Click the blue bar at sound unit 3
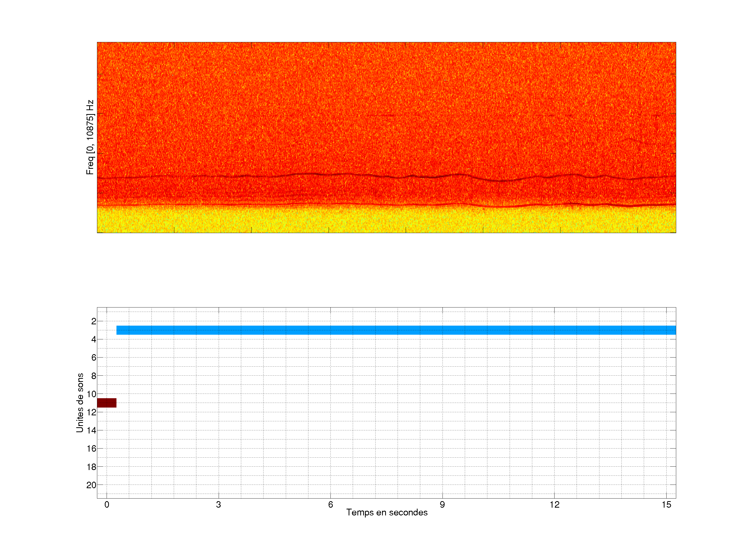 pos(396,330)
